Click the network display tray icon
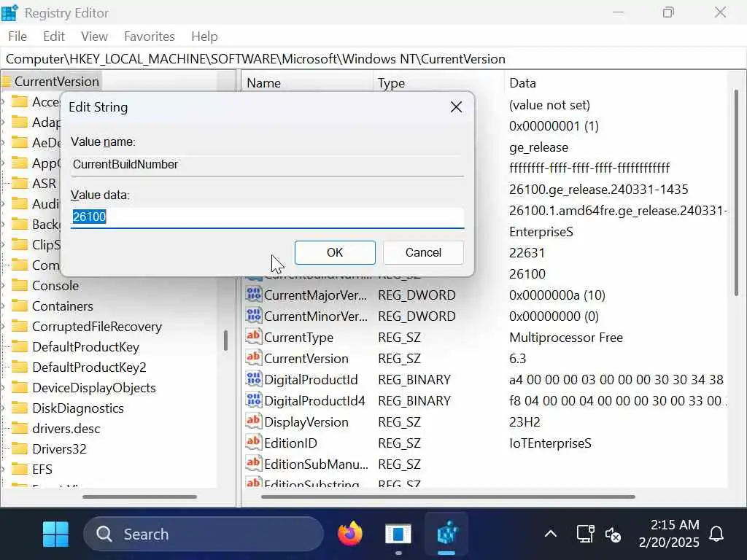Screen dimensions: 747x560 585,534
